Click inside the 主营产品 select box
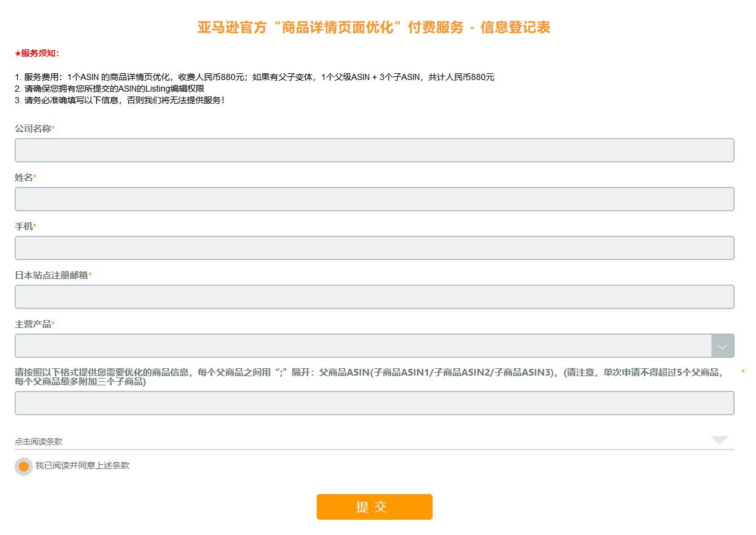The image size is (756, 535). pyautogui.click(x=363, y=346)
